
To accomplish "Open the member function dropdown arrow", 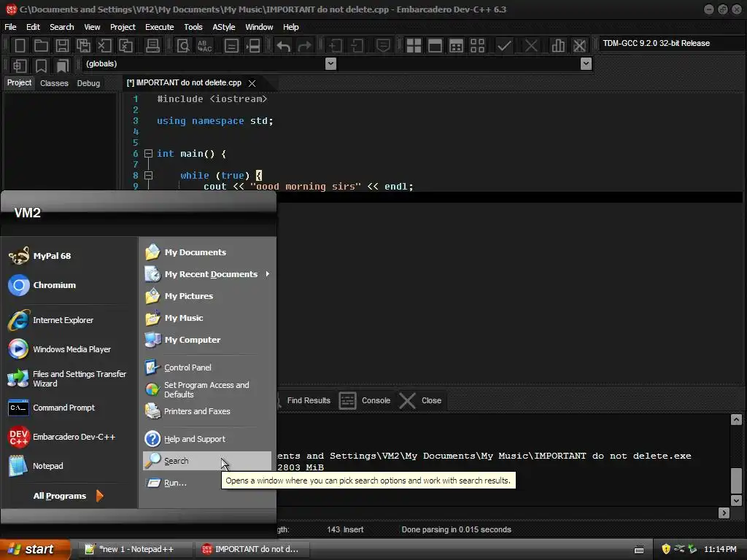I will pos(587,64).
